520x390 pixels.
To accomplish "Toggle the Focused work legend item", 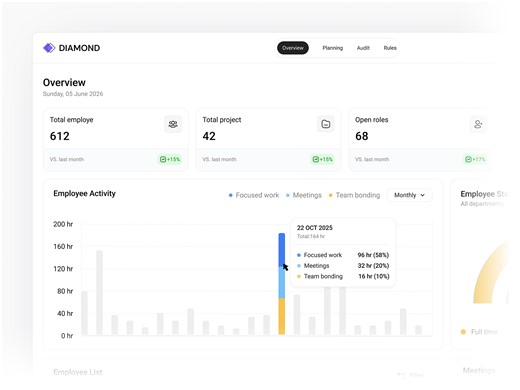I will [254, 195].
